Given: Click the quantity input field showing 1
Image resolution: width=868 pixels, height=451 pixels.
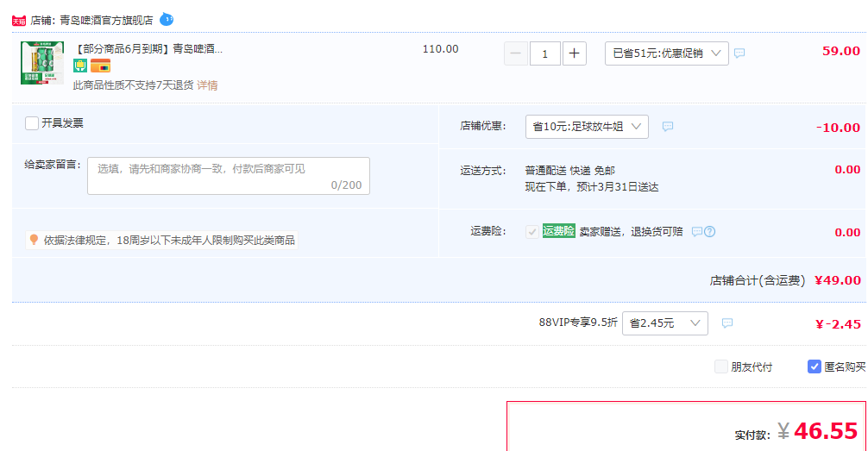Looking at the screenshot, I should click(544, 53).
